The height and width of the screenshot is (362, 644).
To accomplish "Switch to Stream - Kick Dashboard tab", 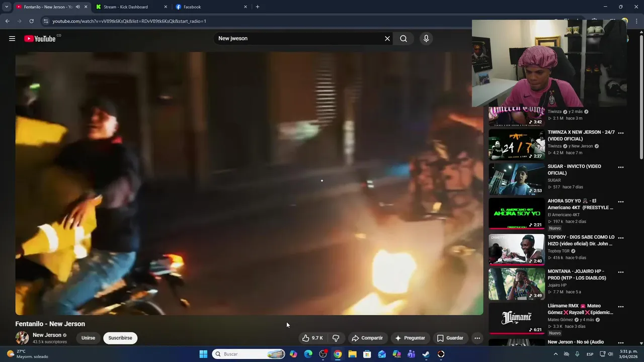I will pos(130,7).
